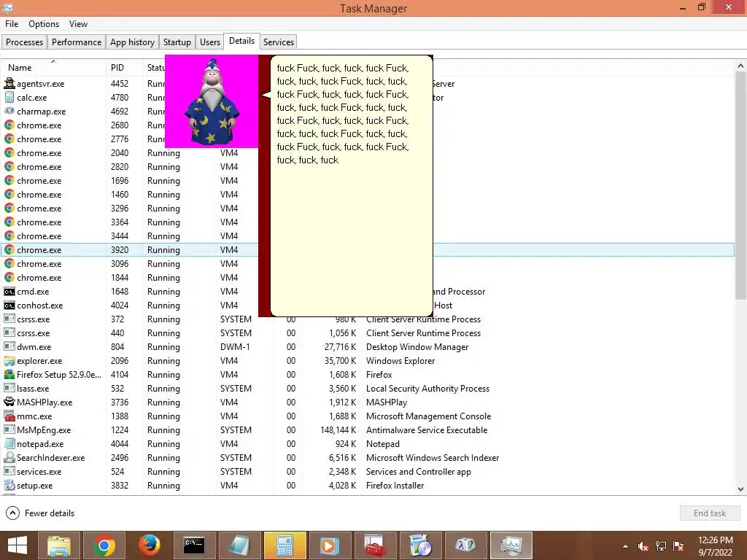Select the csrss.exe row with PID 440

[368, 332]
